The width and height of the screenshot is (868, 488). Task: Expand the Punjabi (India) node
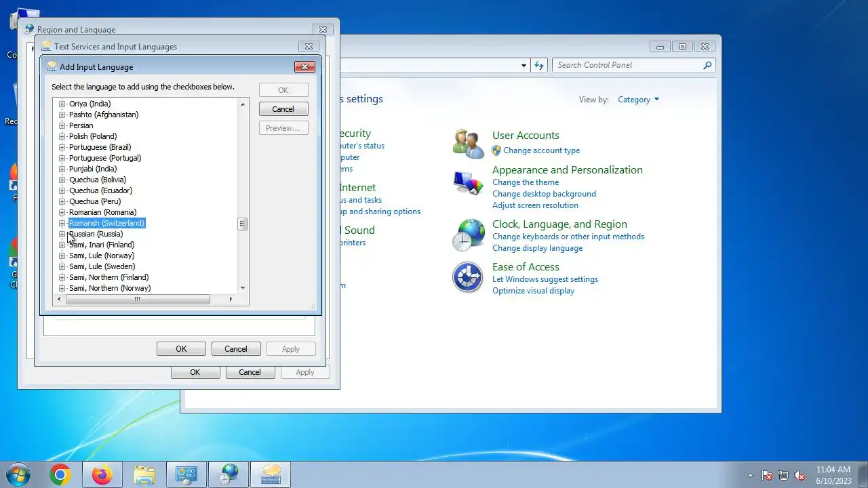62,169
